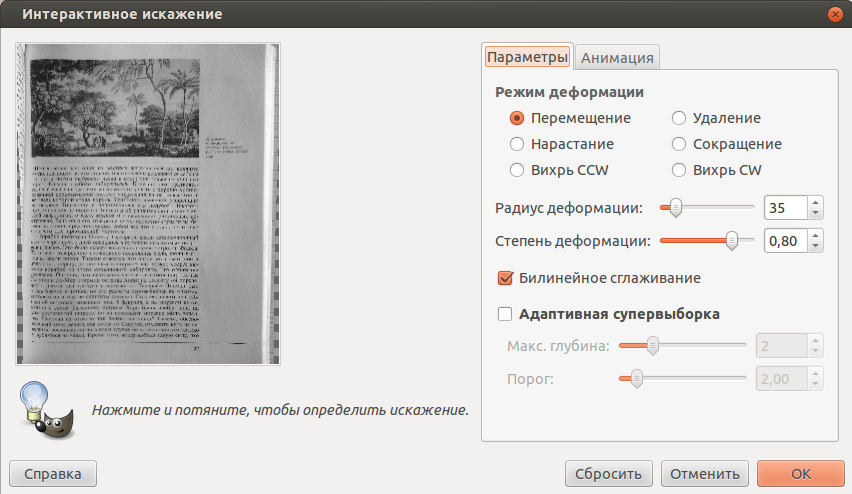The height and width of the screenshot is (494, 852).
Task: Increase Радиус деформации with the up arrow
Action: (x=816, y=203)
